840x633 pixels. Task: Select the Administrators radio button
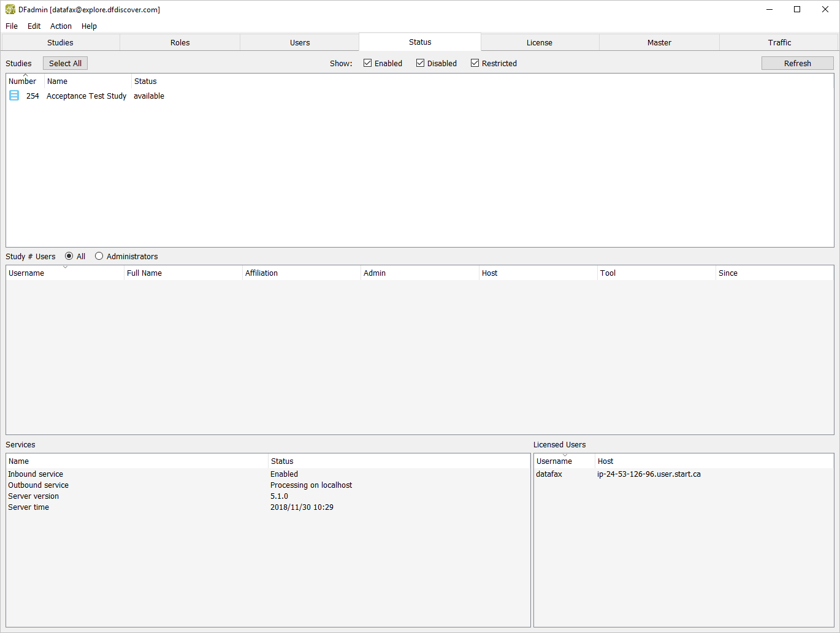(99, 256)
